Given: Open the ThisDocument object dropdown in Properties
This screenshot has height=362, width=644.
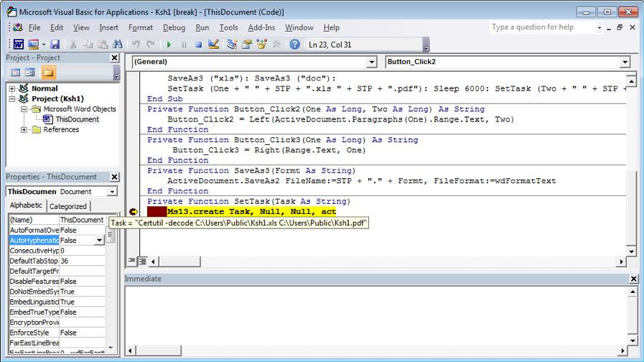Looking at the screenshot, I should click(x=112, y=192).
